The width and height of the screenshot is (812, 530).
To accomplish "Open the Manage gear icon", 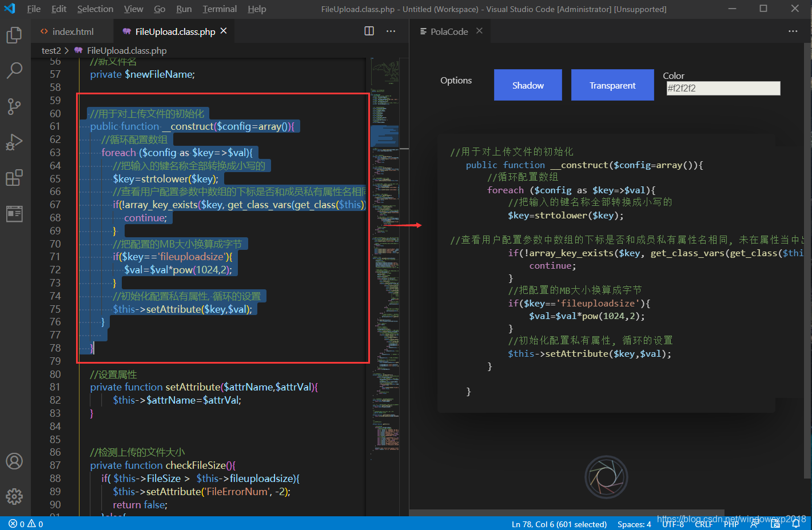I will pyautogui.click(x=14, y=496).
